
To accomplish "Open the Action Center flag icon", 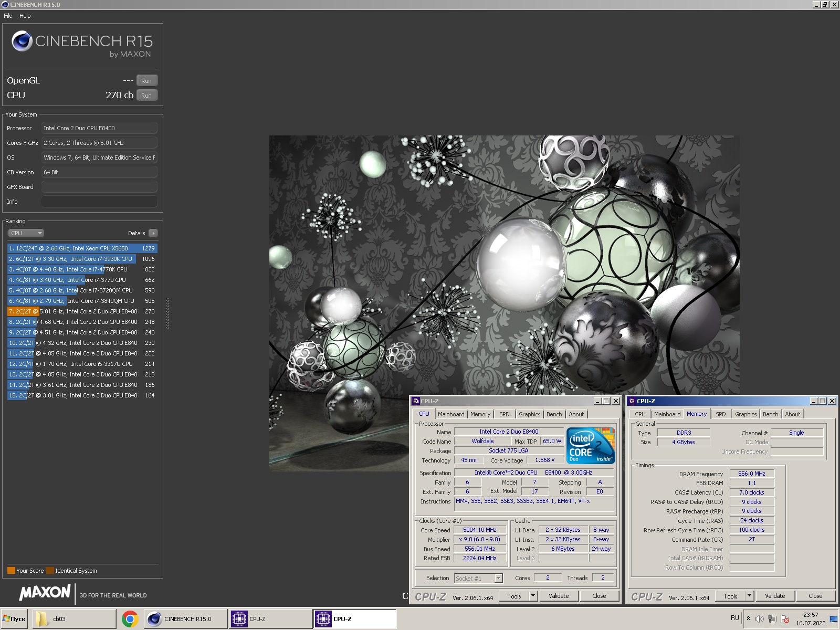I will pos(785,619).
